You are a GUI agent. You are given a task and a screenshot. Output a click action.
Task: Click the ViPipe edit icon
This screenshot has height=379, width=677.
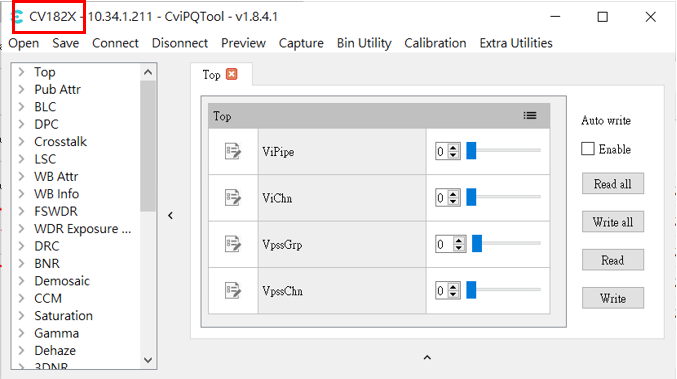pyautogui.click(x=233, y=152)
